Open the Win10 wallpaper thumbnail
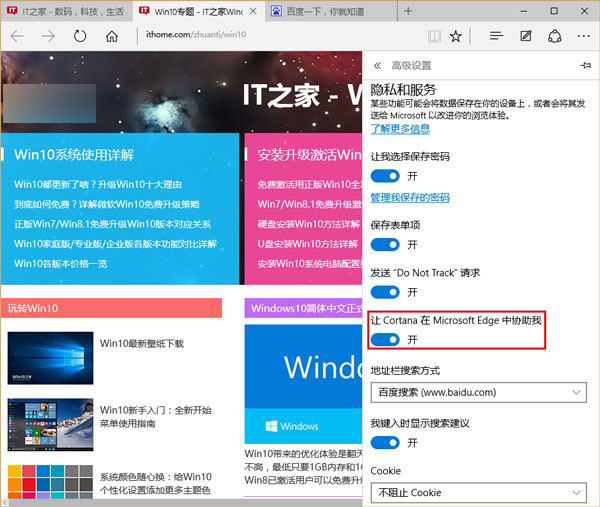This screenshot has width=600, height=507. [50, 358]
